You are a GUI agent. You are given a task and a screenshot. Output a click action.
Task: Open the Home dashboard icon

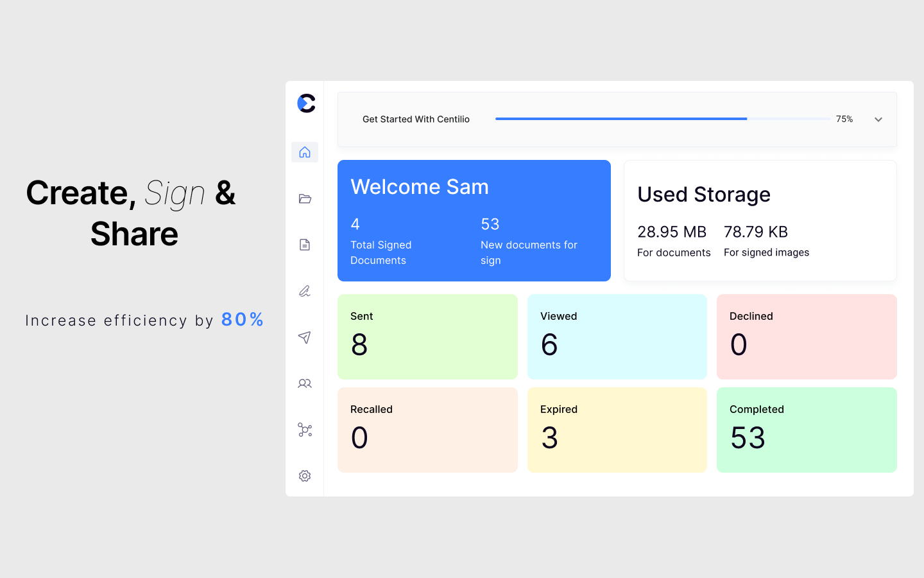[x=305, y=152]
